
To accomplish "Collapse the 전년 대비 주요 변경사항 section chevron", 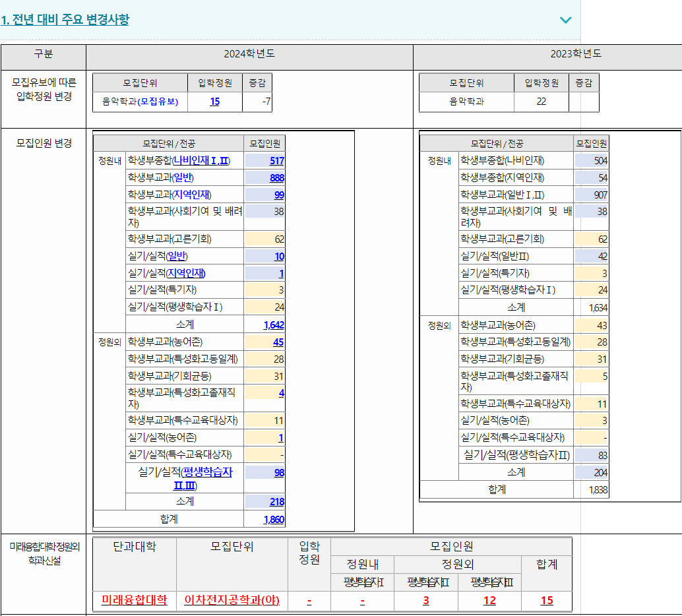I will [x=565, y=20].
